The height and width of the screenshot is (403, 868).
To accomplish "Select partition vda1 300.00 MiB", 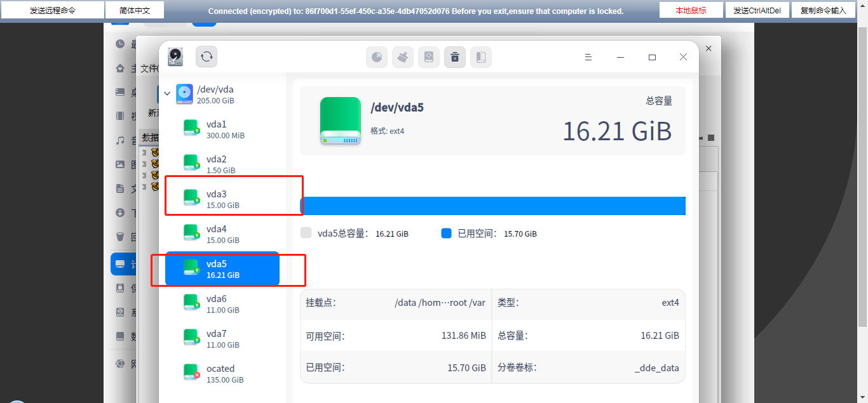I will click(x=222, y=129).
